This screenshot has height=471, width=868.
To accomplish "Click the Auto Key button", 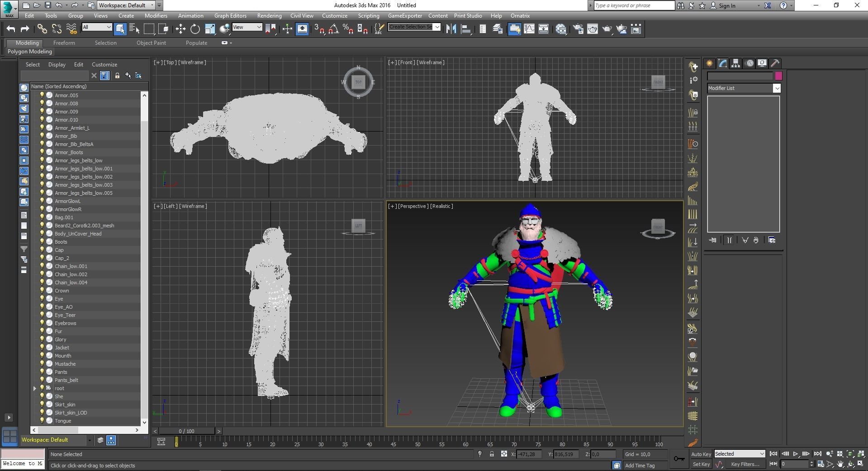I will click(701, 454).
